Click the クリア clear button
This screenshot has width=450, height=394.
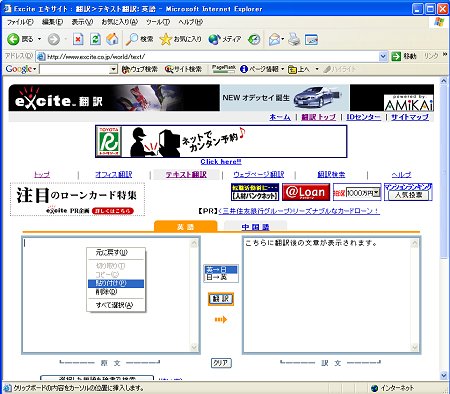(221, 363)
